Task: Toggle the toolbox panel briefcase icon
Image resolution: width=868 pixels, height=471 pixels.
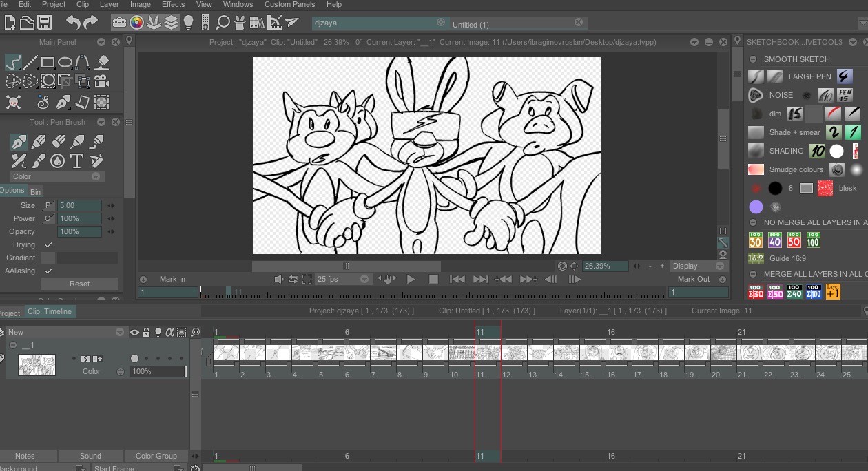Action: click(x=119, y=23)
